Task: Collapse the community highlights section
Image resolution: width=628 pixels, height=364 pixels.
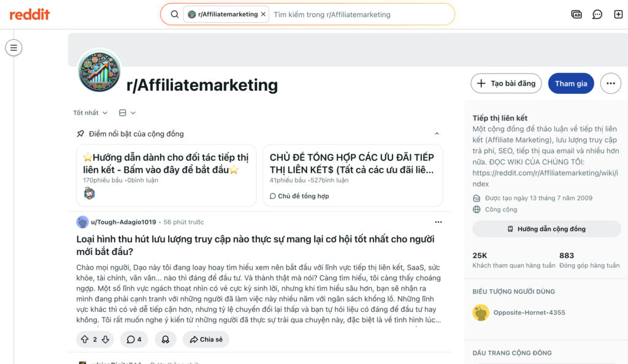Action: pos(437,133)
